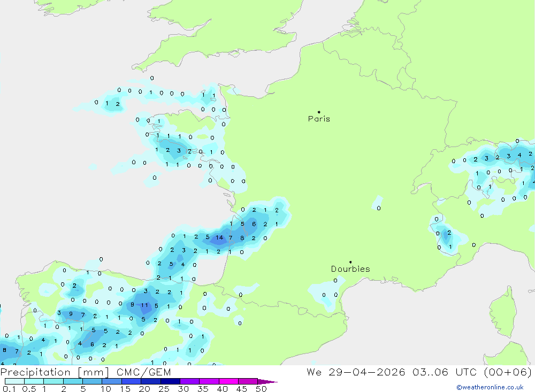The image size is (535, 392).
Task: Click the precipitation value 14 on the map
Action: click(x=219, y=237)
